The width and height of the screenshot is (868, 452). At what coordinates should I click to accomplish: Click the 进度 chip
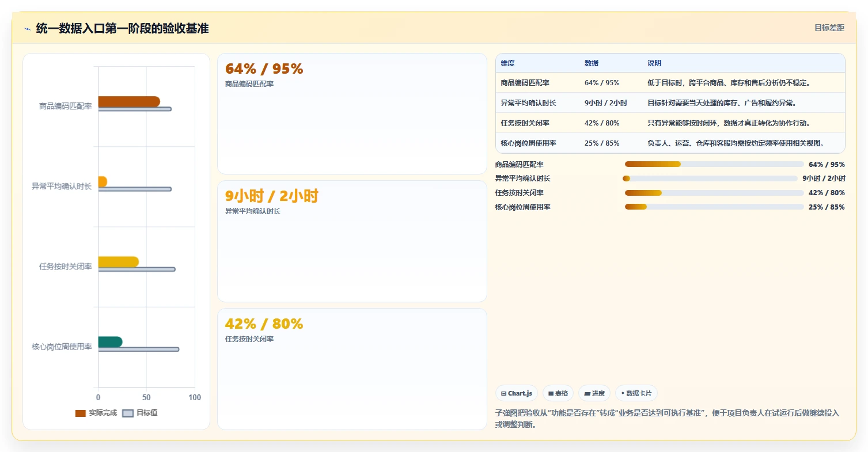click(594, 393)
